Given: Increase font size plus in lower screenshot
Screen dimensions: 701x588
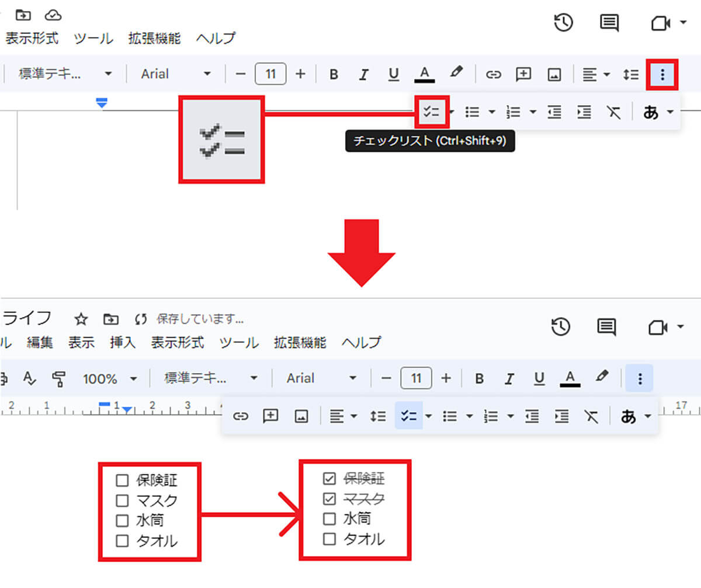Looking at the screenshot, I should point(446,378).
